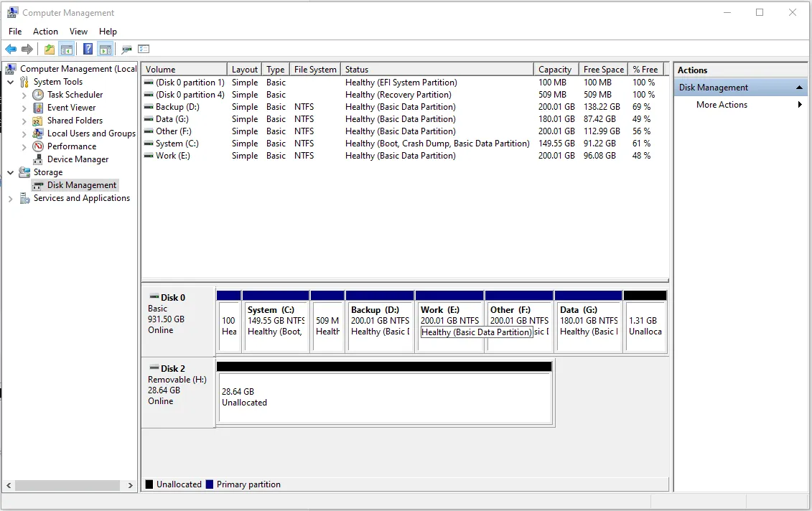Select Disk Management in the tree

click(x=82, y=185)
